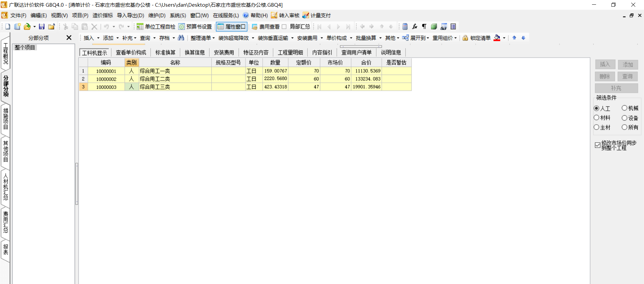Open the 措施项目 vertical side tab
The width and height of the screenshot is (644, 284).
click(6, 119)
